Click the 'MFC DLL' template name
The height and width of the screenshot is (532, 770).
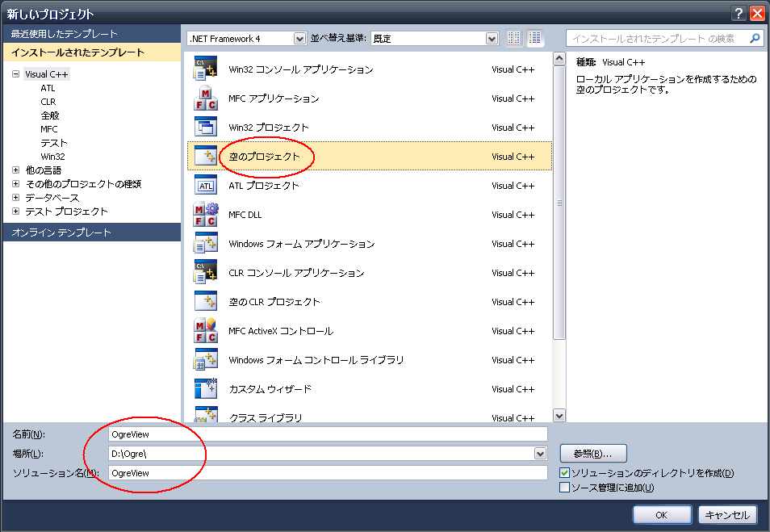pyautogui.click(x=245, y=215)
